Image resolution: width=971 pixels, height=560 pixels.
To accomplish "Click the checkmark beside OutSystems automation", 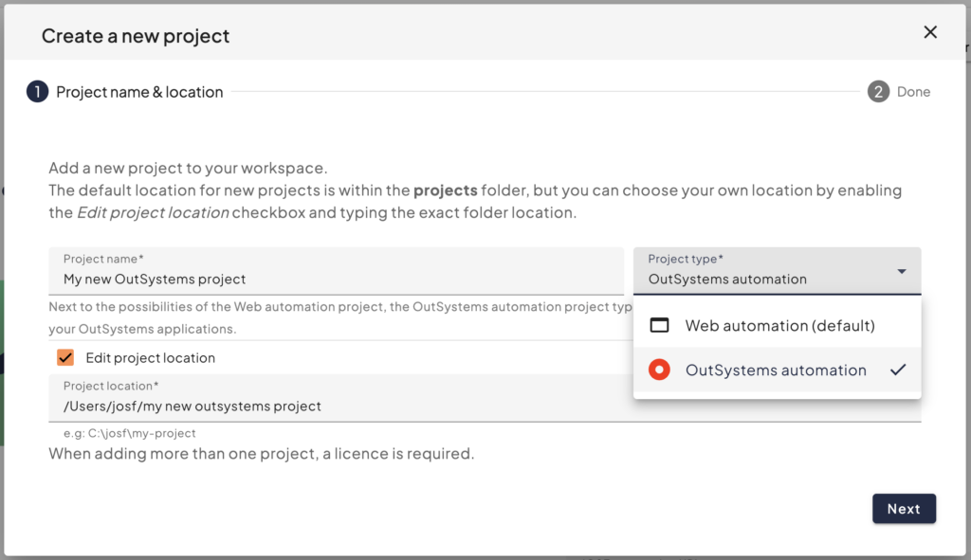I will pos(898,370).
